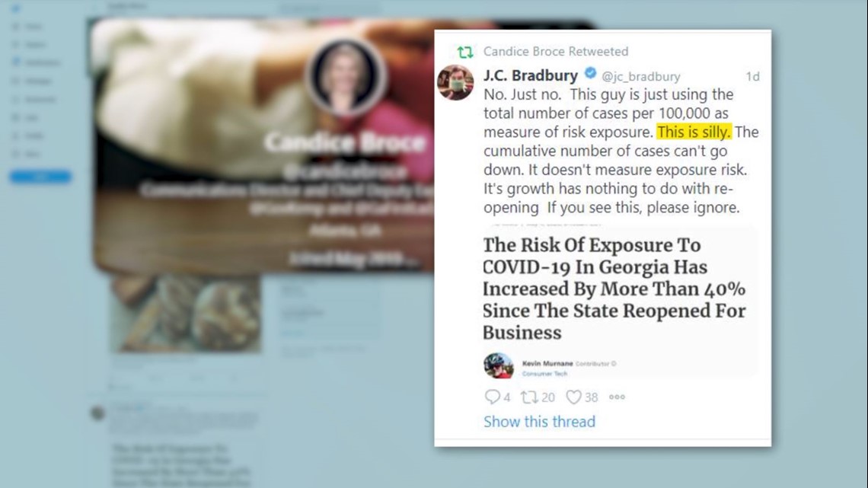The height and width of the screenshot is (488, 868).
Task: Click Candice Broce Retweeted label
Action: tap(556, 52)
